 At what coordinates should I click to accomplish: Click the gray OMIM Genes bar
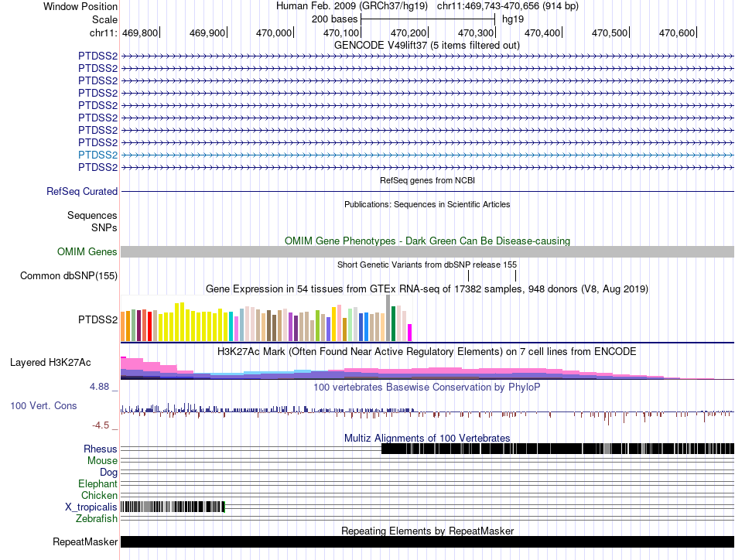pyautogui.click(x=428, y=252)
